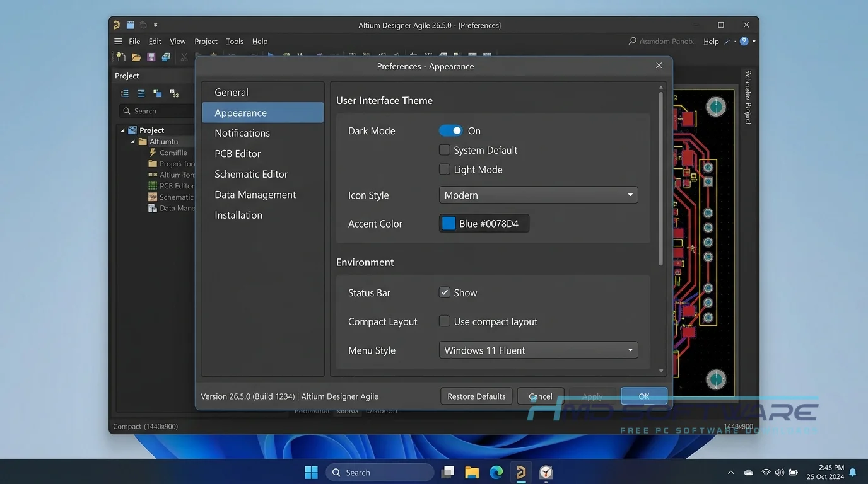Viewport: 868px width, 484px height.
Task: Open the Icon Style Modern dropdown
Action: (538, 195)
